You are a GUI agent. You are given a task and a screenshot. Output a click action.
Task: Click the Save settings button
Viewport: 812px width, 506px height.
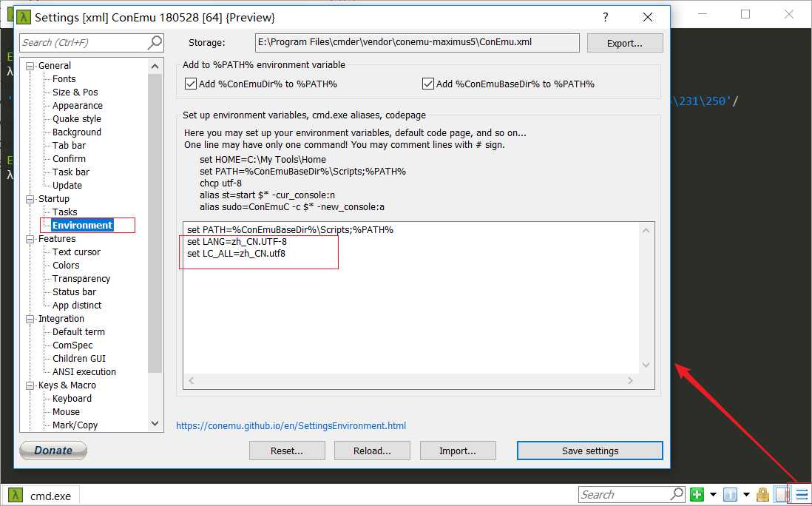590,451
